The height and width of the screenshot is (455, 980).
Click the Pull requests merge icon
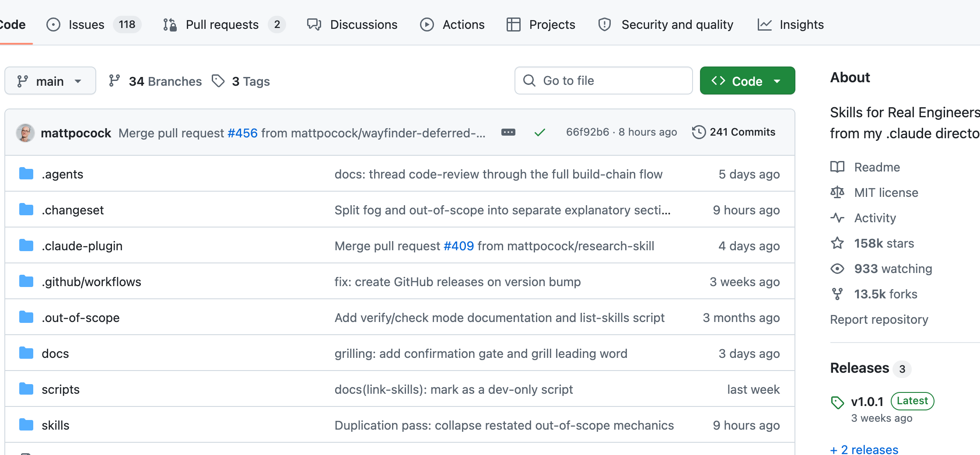[x=170, y=24]
